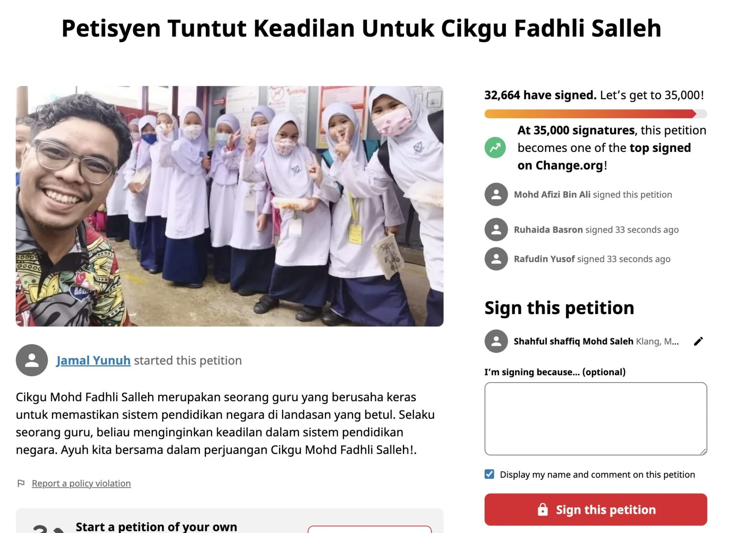Click the lock icon on sign button
756x533 pixels.
point(543,509)
